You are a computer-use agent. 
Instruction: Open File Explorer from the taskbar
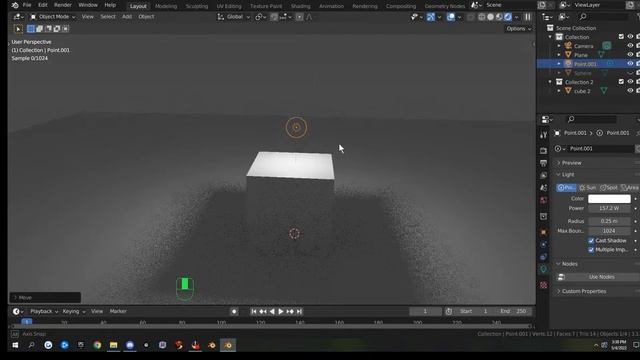(x=113, y=345)
